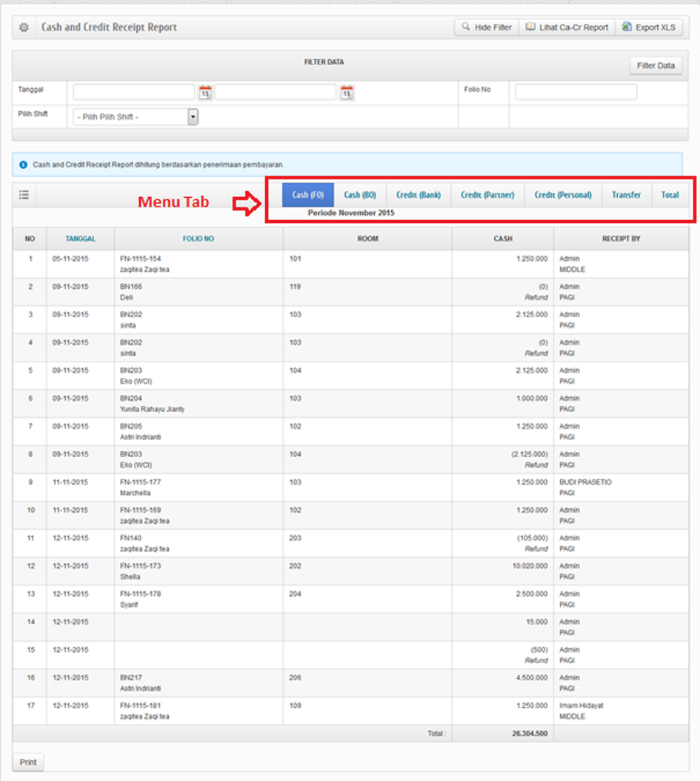
Task: Click the blue info icon in notice bar
Action: click(23, 164)
